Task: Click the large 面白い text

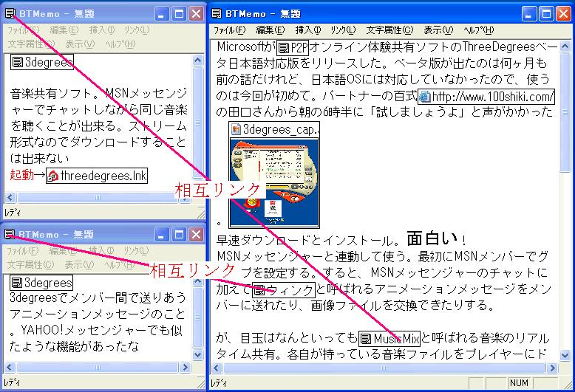Action: point(432,239)
